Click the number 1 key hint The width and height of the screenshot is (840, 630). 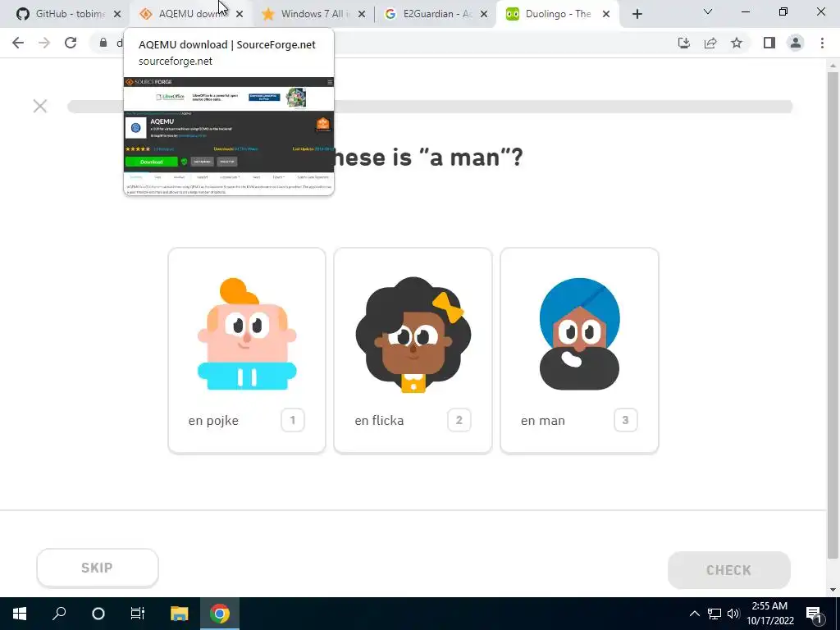click(x=293, y=420)
